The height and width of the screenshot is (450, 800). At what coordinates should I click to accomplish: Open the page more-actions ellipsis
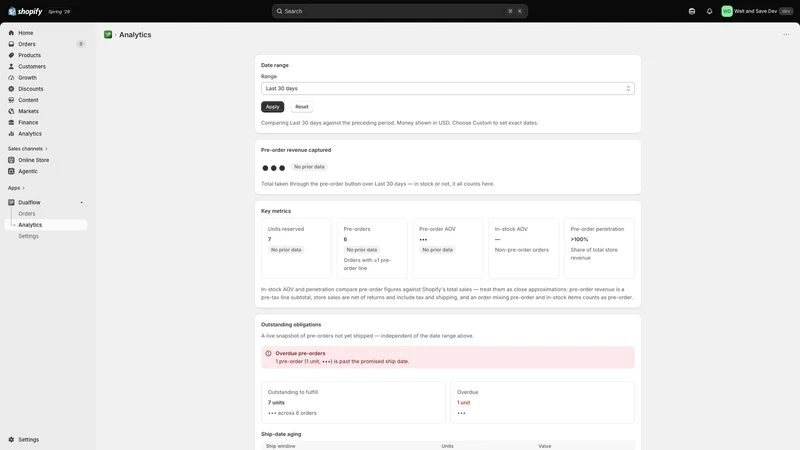pyautogui.click(x=786, y=35)
